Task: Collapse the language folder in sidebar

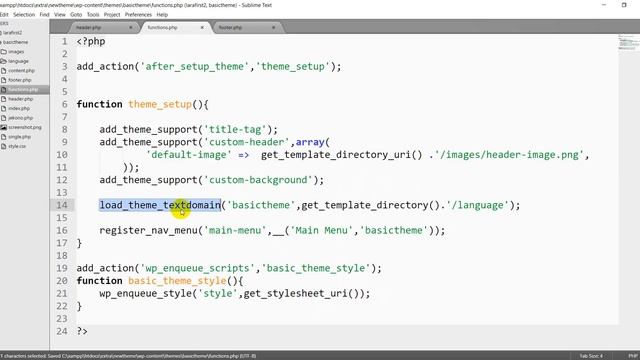Action: click(18, 61)
